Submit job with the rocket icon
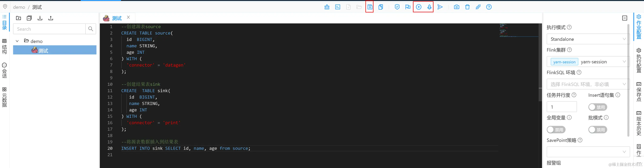This screenshot has width=644, height=168. point(429,7)
